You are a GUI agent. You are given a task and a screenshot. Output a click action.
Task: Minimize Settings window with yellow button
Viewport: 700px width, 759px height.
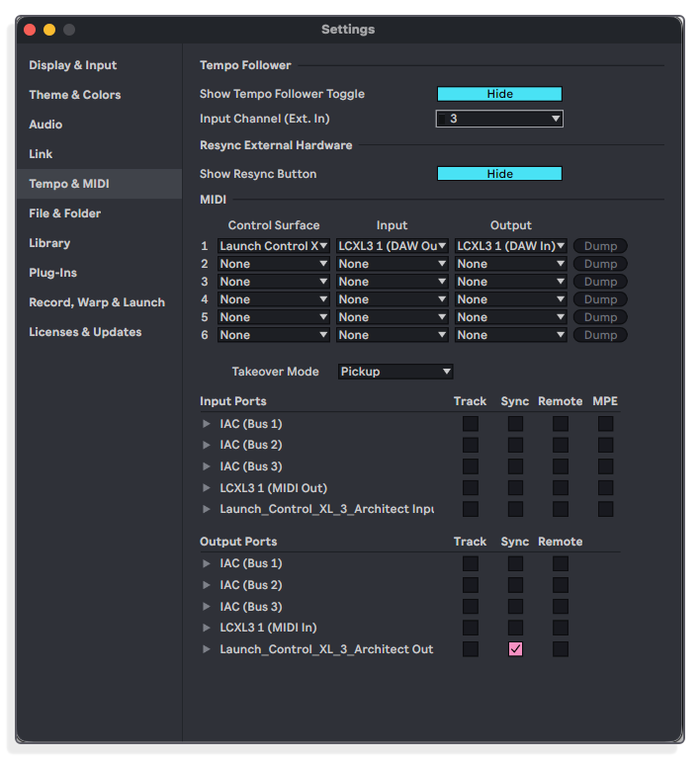click(49, 30)
